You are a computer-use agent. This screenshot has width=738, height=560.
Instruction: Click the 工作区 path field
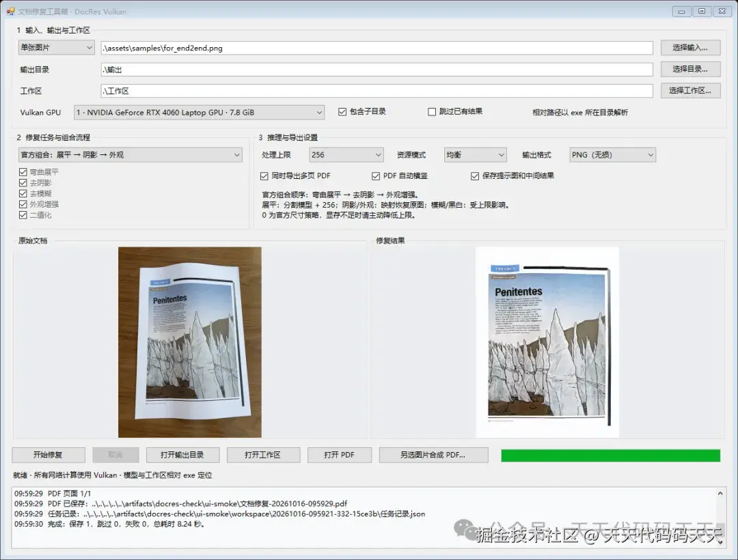377,91
